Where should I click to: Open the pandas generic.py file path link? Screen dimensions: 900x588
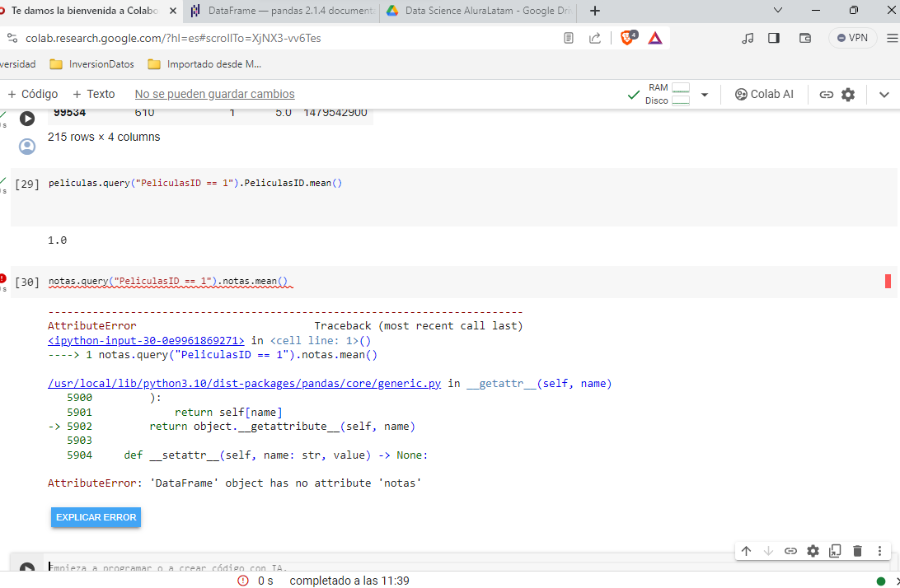click(245, 384)
